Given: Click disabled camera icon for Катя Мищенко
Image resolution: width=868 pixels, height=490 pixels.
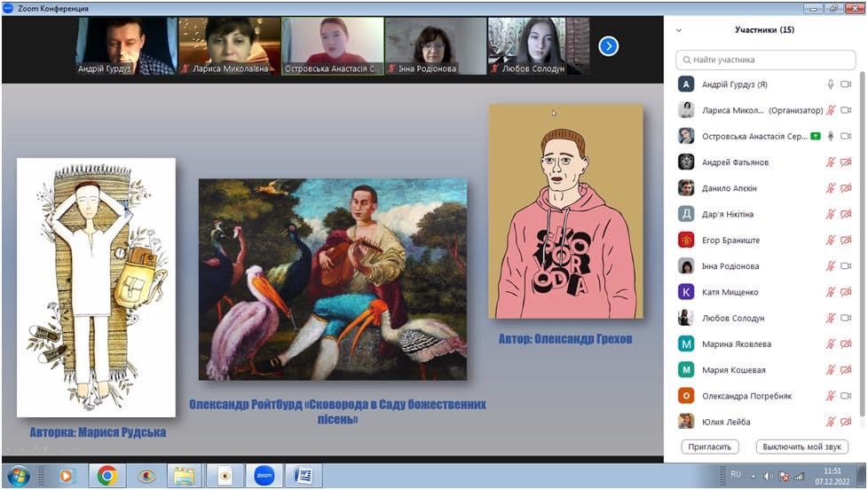Looking at the screenshot, I should 846,292.
